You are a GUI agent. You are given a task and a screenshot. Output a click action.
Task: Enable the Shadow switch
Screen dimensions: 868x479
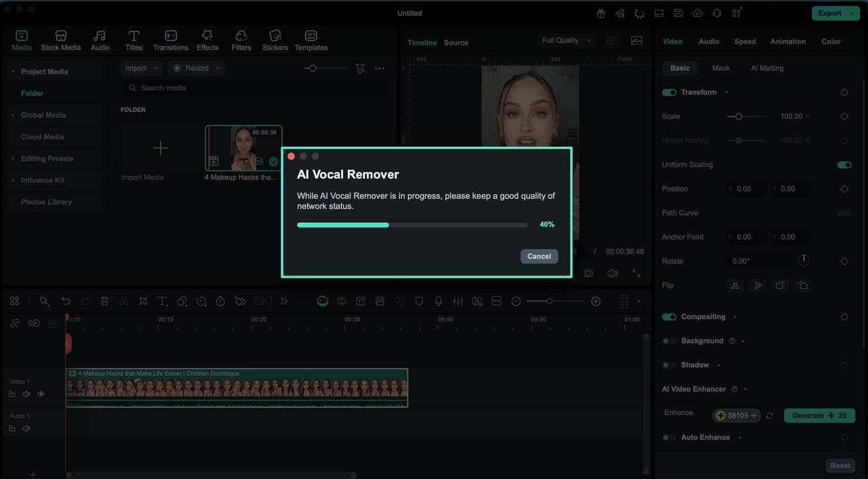[669, 365]
